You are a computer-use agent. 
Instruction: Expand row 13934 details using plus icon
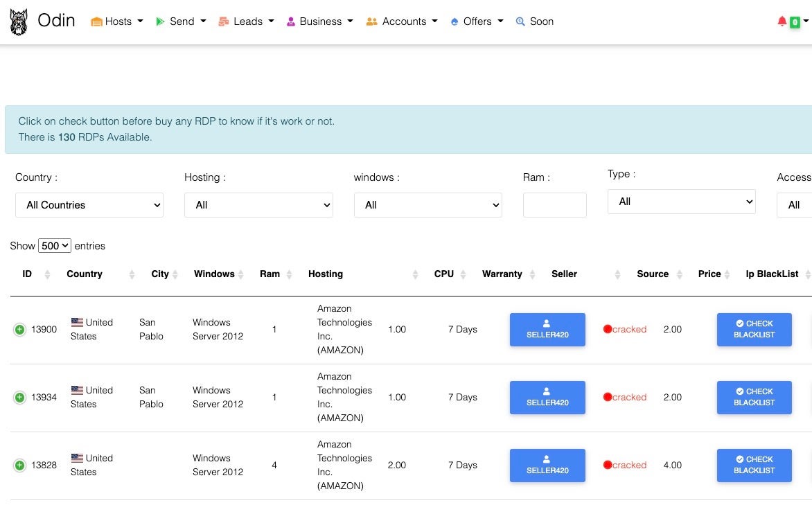click(20, 398)
